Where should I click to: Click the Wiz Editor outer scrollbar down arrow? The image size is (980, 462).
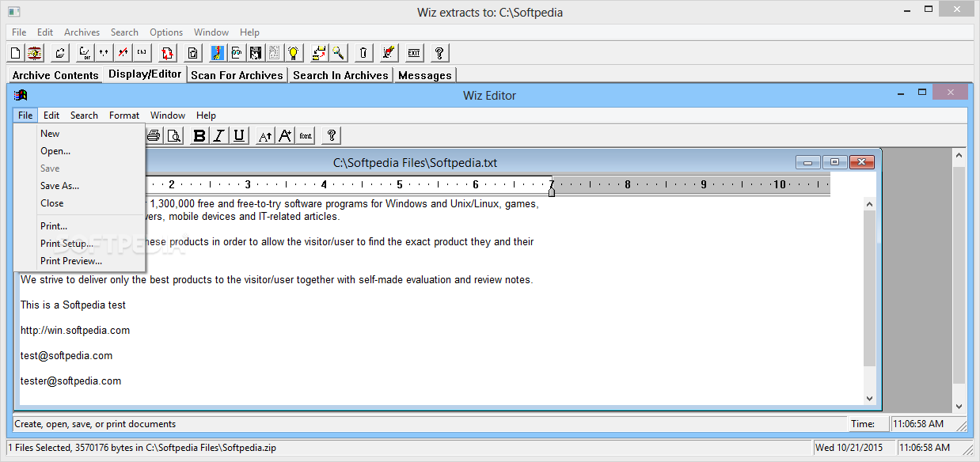(x=959, y=407)
